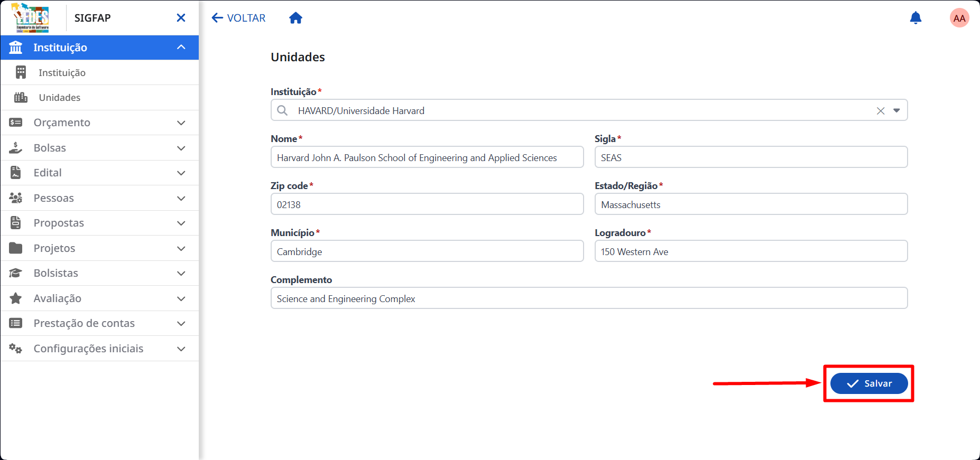
Task: Expand the Propostas menu chevron
Action: (x=181, y=223)
